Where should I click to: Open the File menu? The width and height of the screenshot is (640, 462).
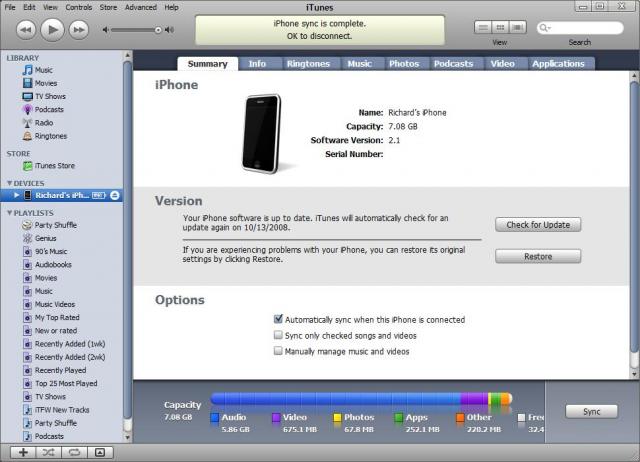tap(10, 7)
